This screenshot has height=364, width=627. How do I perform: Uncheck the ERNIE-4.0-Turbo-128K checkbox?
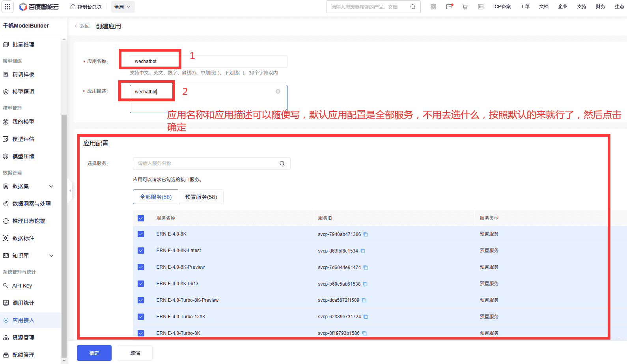click(141, 317)
